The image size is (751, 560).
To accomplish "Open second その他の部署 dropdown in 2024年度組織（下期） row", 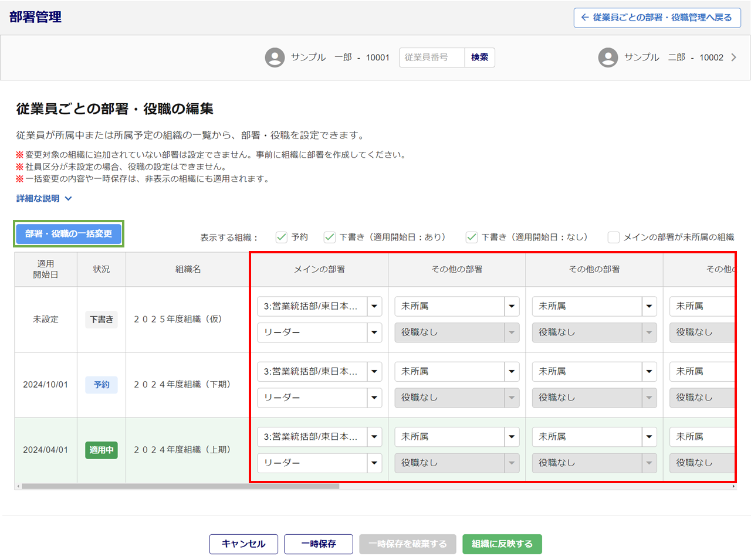I will coord(594,371).
